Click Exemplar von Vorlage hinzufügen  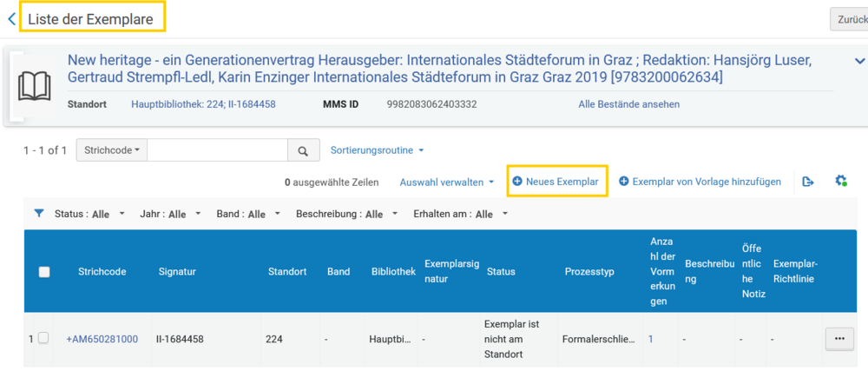(x=700, y=182)
